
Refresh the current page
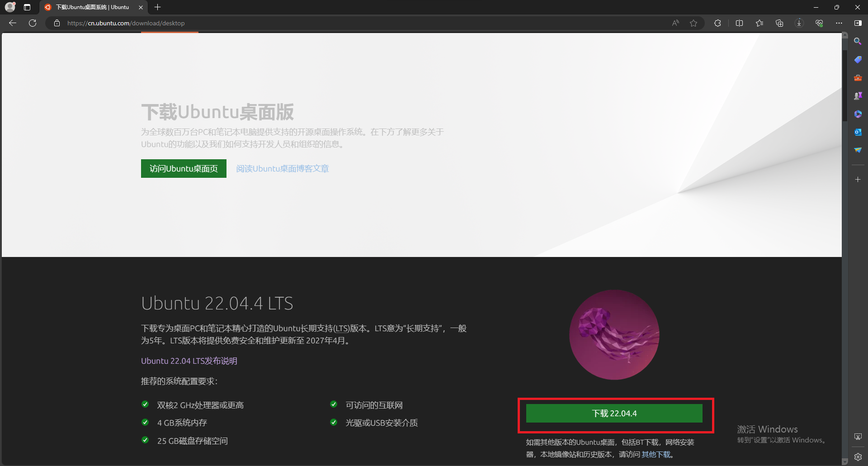33,23
